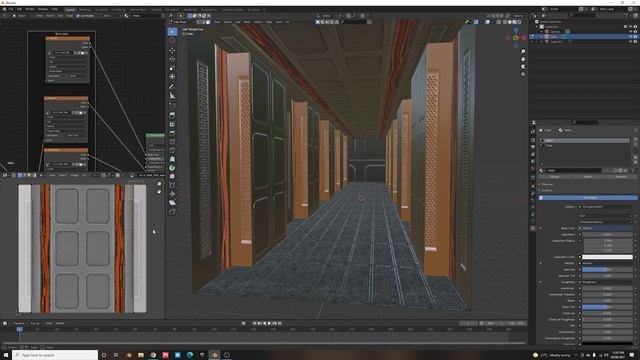Select the Shear tool
The height and width of the screenshot is (360, 640).
[172, 203]
